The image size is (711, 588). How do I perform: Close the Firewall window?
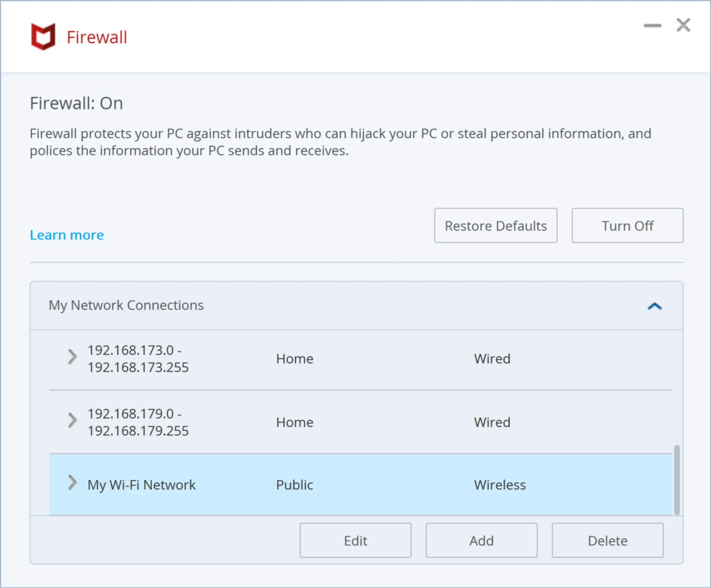[683, 25]
